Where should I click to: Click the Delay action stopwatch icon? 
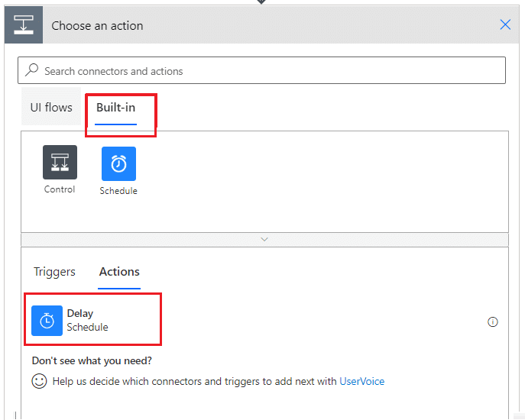[x=47, y=320]
